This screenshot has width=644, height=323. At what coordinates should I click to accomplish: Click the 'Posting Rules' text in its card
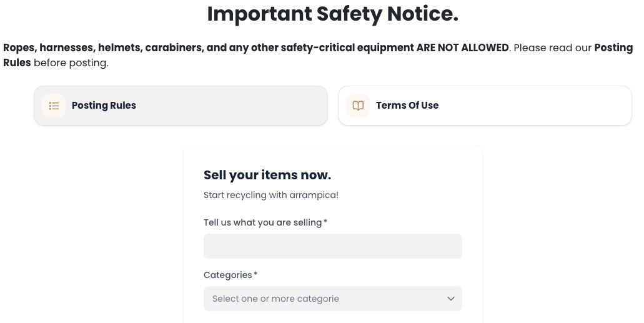click(104, 106)
